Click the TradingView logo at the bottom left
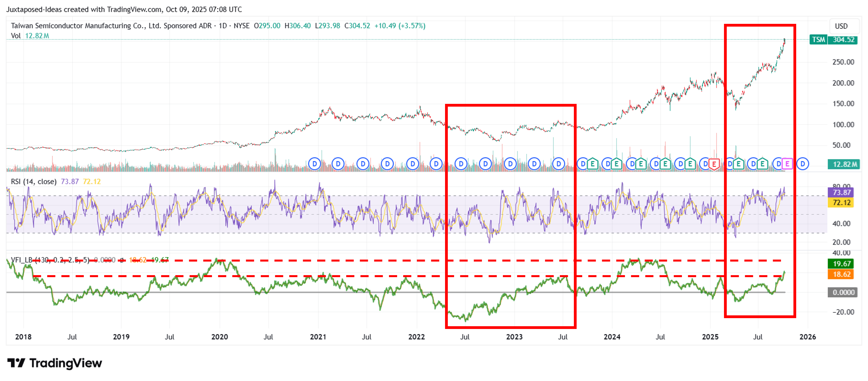Image resolution: width=868 pixels, height=381 pixels. 55,363
